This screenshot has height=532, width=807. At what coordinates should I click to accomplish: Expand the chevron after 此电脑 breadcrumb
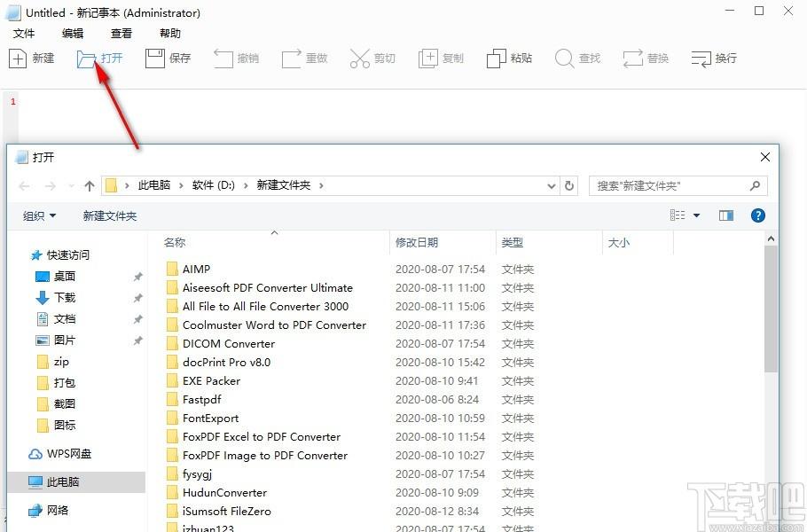181,185
